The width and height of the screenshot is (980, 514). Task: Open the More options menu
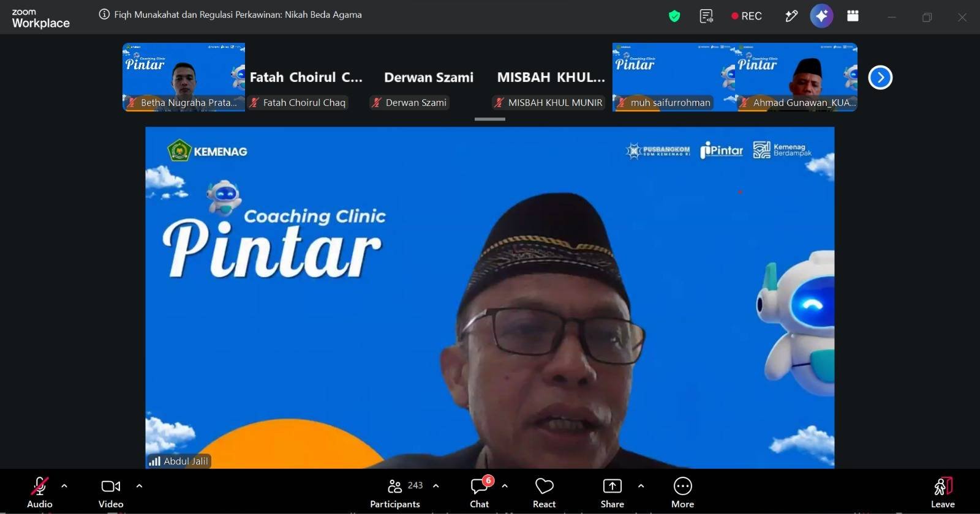click(682, 492)
